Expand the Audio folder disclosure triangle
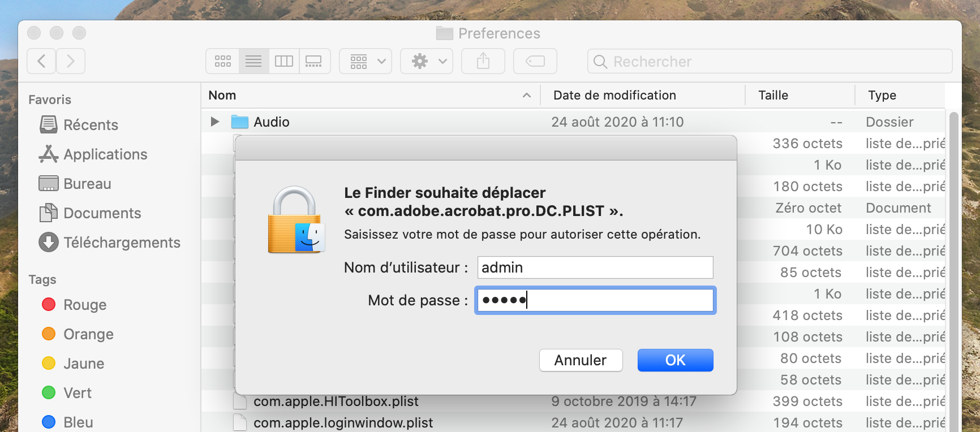980x432 pixels. pyautogui.click(x=214, y=122)
